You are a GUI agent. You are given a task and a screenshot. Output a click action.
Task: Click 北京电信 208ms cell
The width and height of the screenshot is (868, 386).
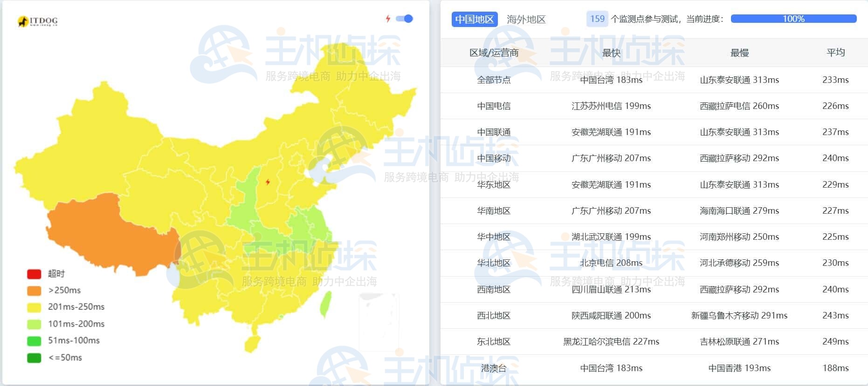[x=611, y=263]
